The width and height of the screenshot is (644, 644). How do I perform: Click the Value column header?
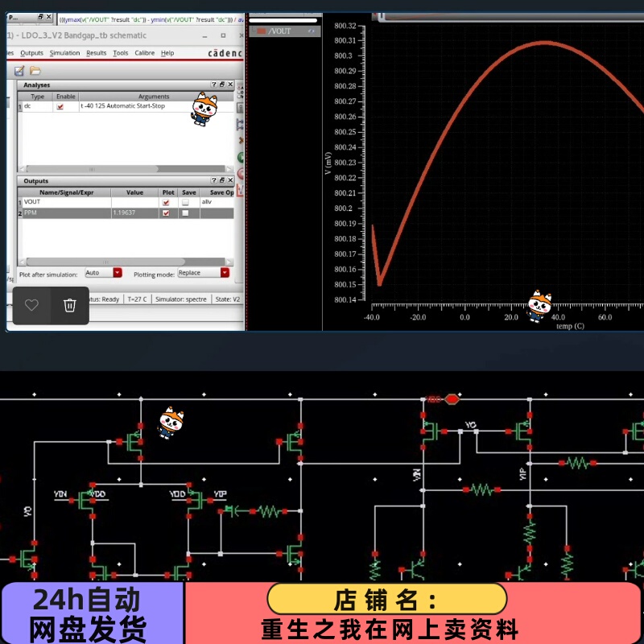pos(134,192)
